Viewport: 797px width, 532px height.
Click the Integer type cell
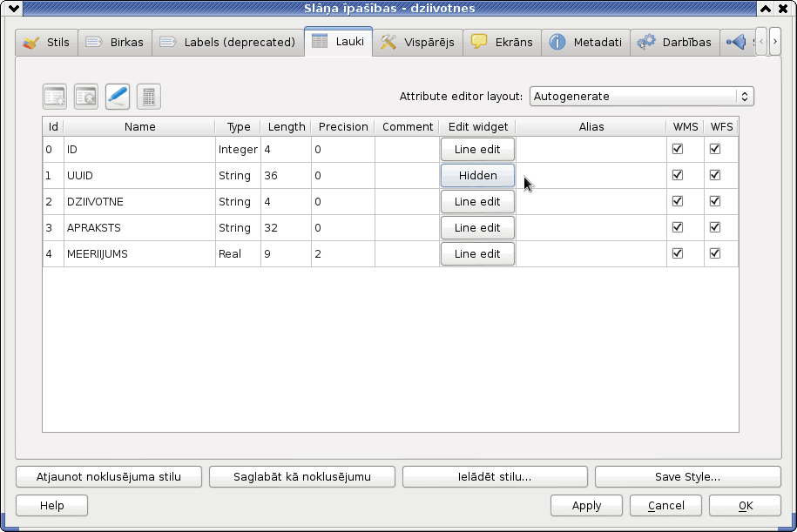(238, 150)
